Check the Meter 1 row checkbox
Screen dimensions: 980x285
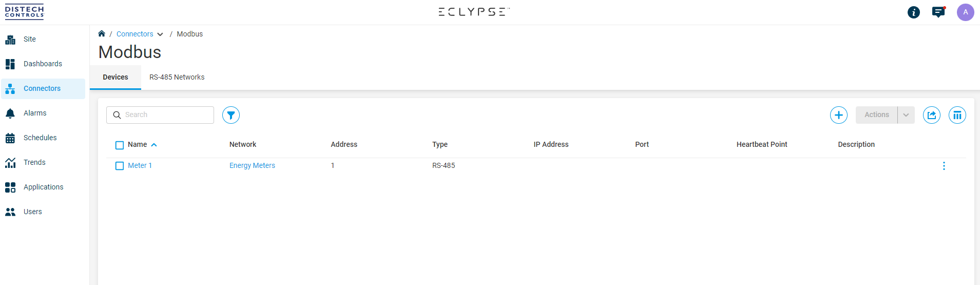tap(120, 166)
